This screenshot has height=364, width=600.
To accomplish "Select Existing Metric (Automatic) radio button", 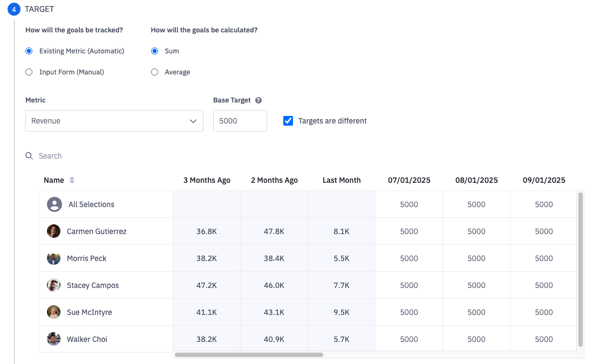I will (x=29, y=51).
